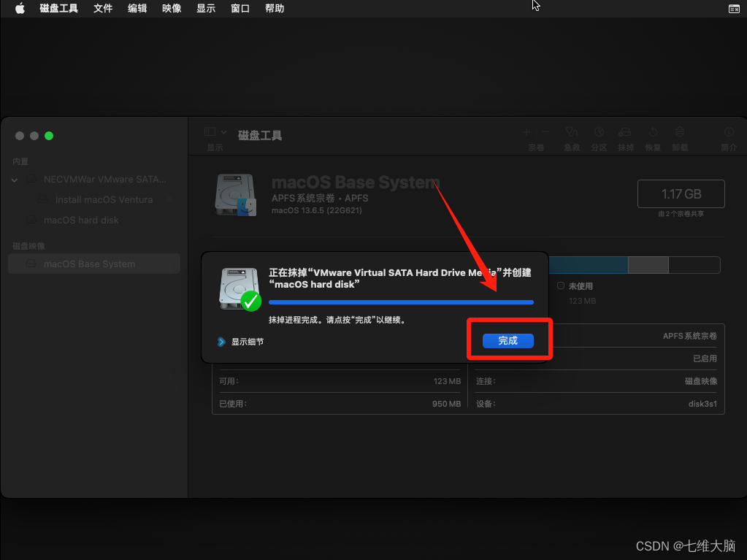This screenshot has width=747, height=560.
Task: Click the remove volume minus icon
Action: [545, 132]
